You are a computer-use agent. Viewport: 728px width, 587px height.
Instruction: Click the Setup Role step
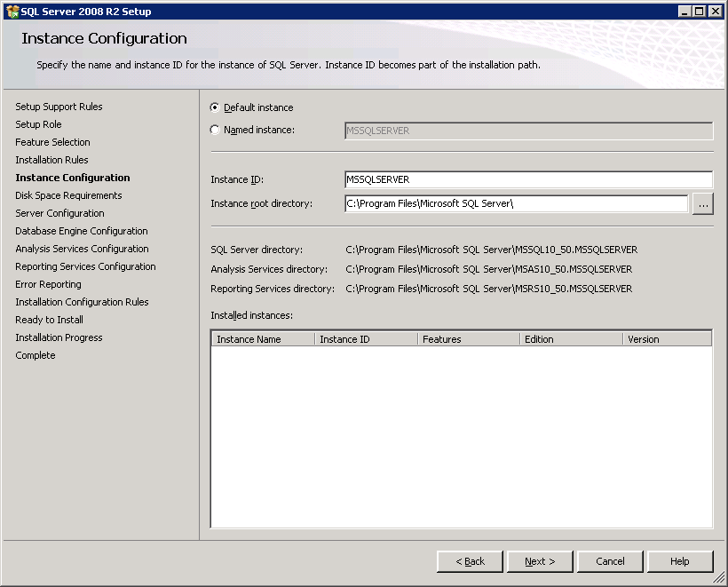(38, 124)
